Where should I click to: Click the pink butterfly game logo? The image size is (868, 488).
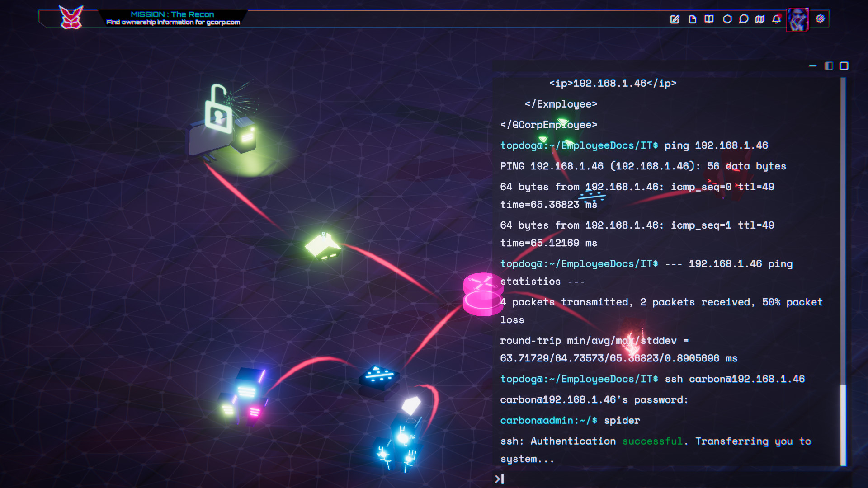(x=71, y=18)
